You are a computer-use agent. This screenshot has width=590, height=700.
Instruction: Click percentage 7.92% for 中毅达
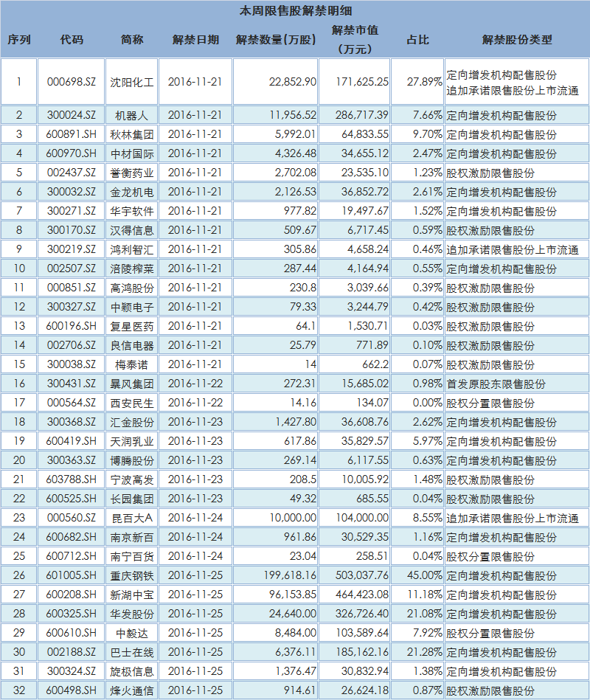coord(427,633)
